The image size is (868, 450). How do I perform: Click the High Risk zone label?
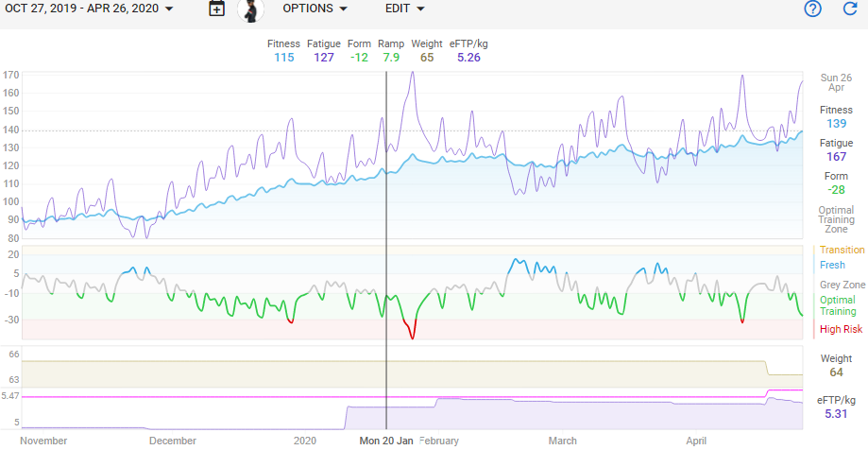click(x=841, y=329)
